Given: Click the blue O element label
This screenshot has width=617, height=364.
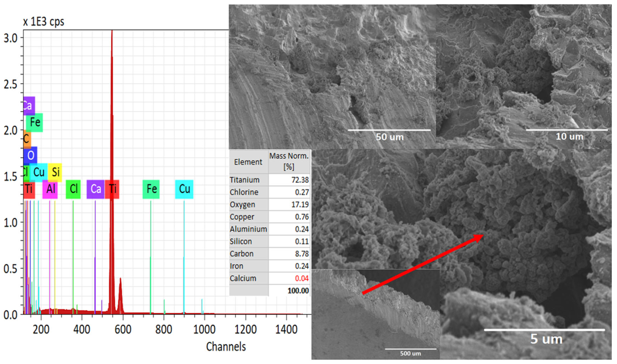Looking at the screenshot, I should [x=31, y=155].
